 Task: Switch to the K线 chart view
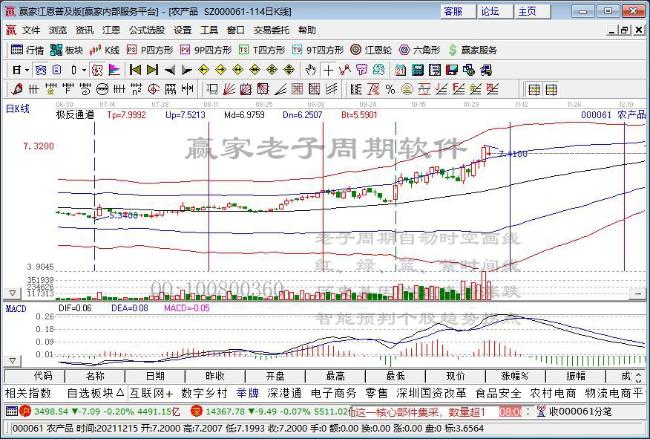104,50
